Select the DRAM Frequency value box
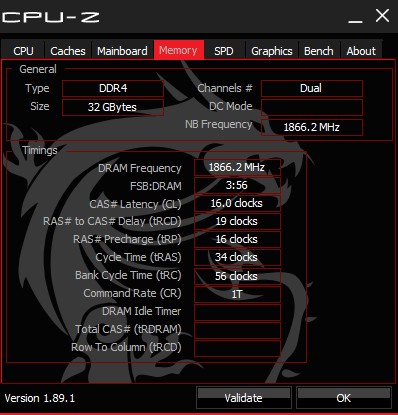 click(237, 167)
